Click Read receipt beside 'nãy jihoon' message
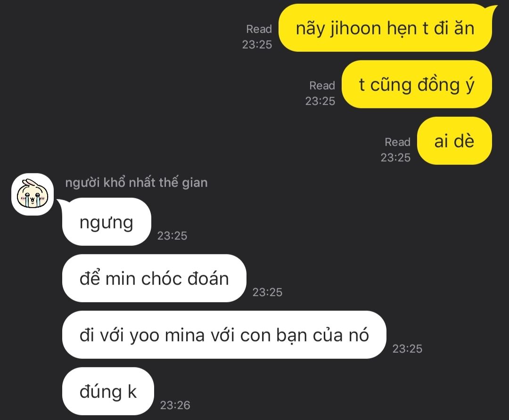 (x=259, y=29)
